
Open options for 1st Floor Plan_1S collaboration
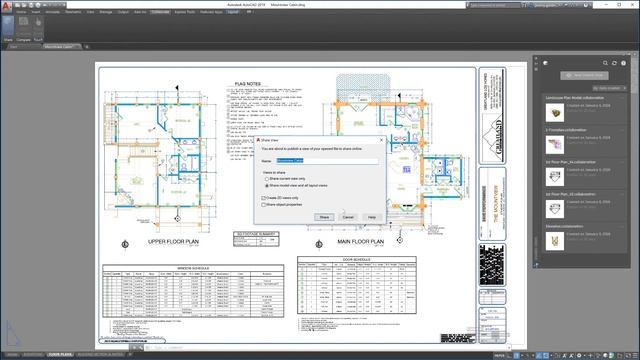[622, 194]
